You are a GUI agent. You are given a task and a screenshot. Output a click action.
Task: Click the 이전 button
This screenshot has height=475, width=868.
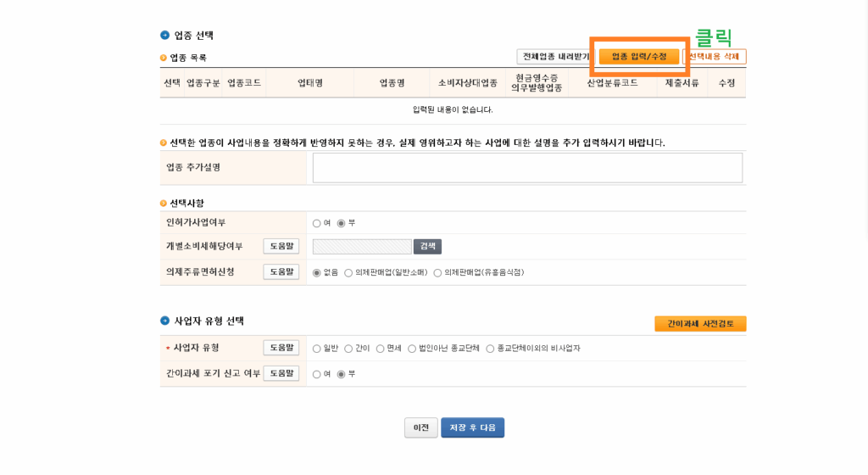click(x=420, y=428)
